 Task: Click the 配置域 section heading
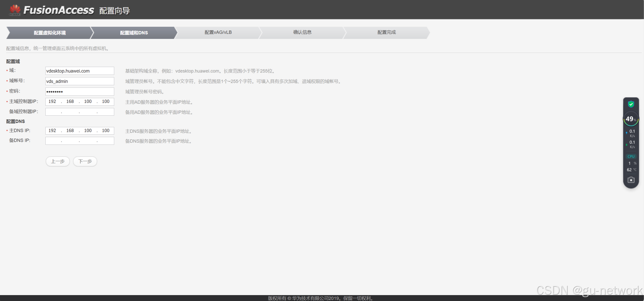[13, 61]
